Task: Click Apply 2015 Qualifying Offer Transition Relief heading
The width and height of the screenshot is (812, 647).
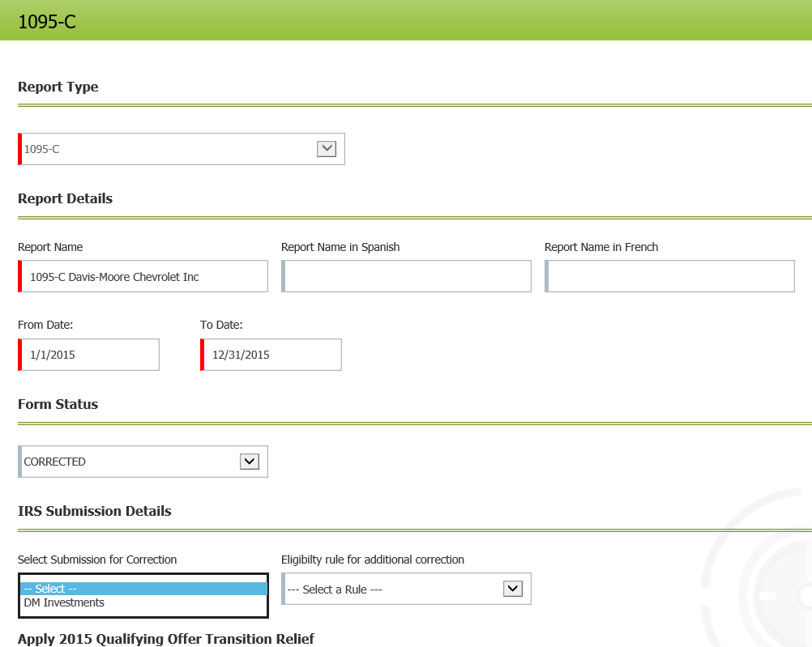Action: point(165,638)
